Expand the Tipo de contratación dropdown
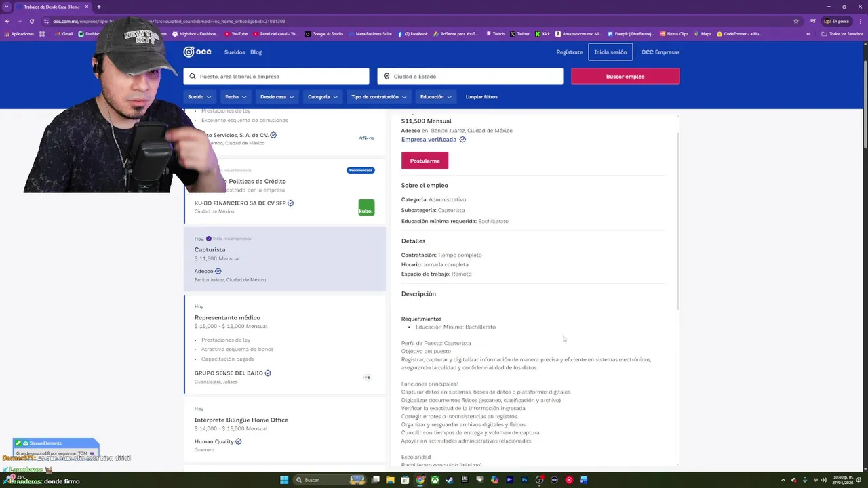Viewport: 868px width, 488px height. 378,97
